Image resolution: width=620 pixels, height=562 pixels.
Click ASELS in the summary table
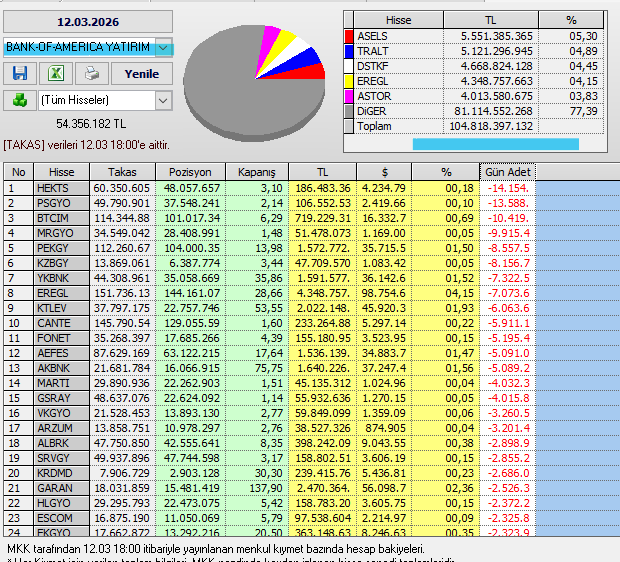[399, 36]
